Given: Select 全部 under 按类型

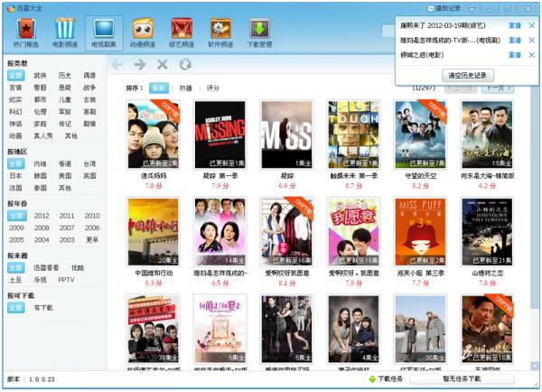Looking at the screenshot, I should (x=15, y=76).
